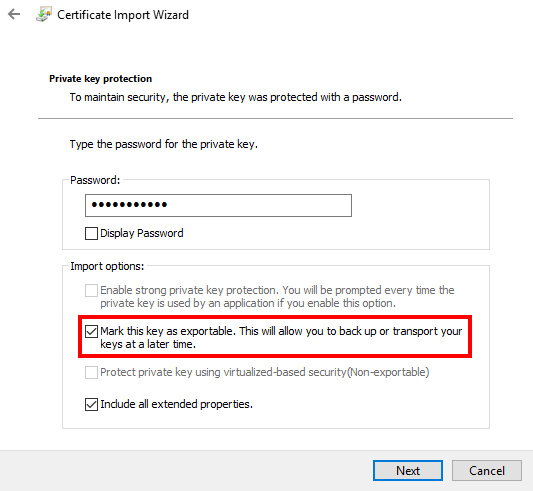Enable the Display Password checkbox
The height and width of the screenshot is (491, 533).
(x=91, y=233)
